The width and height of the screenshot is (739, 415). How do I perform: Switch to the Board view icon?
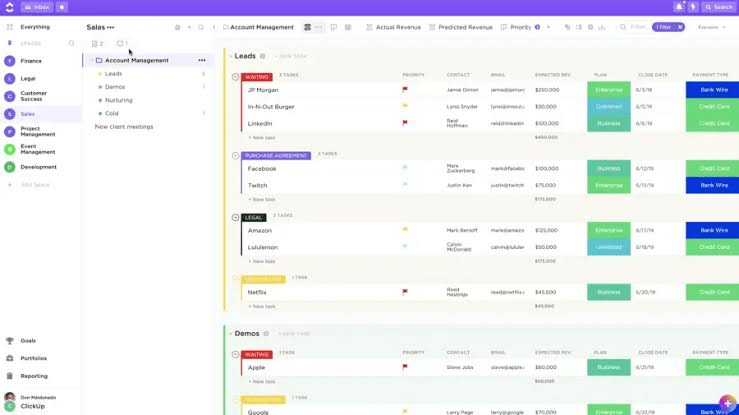click(x=334, y=27)
